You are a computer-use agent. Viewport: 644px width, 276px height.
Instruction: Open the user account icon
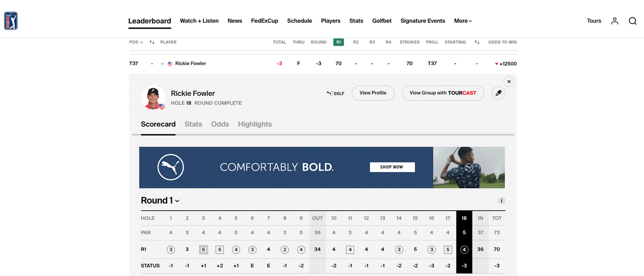point(615,21)
